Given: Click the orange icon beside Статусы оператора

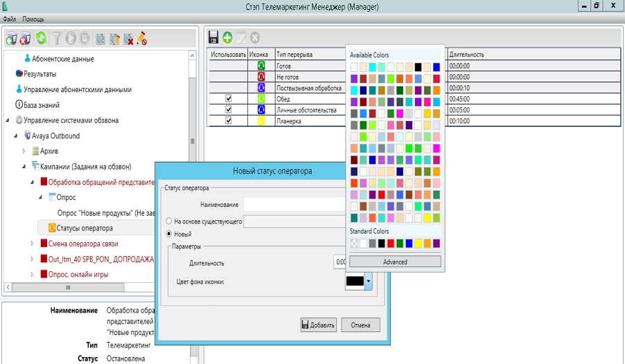Looking at the screenshot, I should pyautogui.click(x=52, y=228).
